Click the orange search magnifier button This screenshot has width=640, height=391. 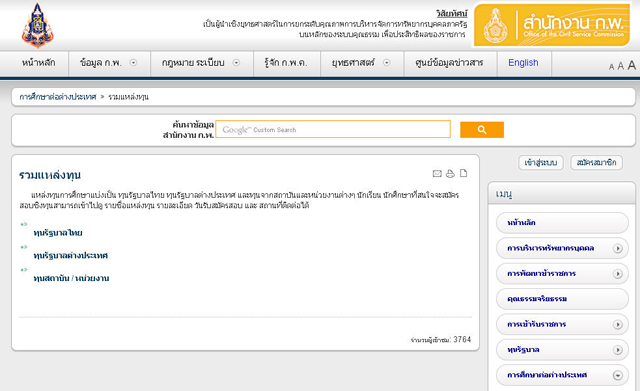pyautogui.click(x=482, y=130)
